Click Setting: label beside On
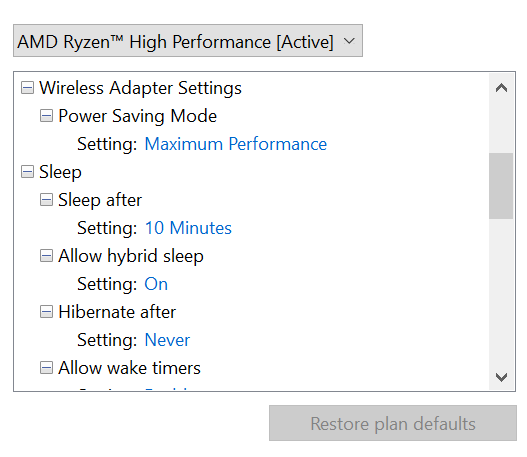Image resolution: width=527 pixels, height=457 pixels. (107, 285)
